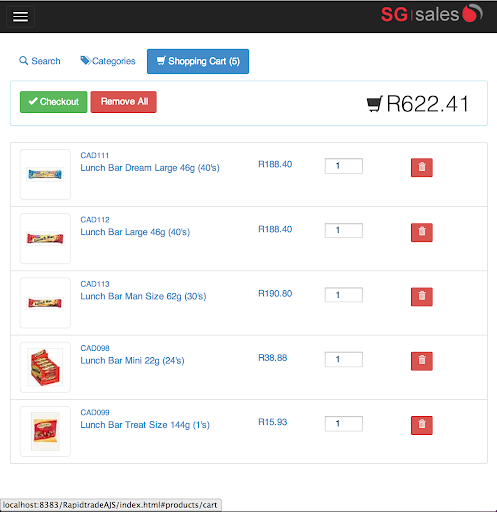
Task: Open the Categories tab
Action: coord(108,61)
